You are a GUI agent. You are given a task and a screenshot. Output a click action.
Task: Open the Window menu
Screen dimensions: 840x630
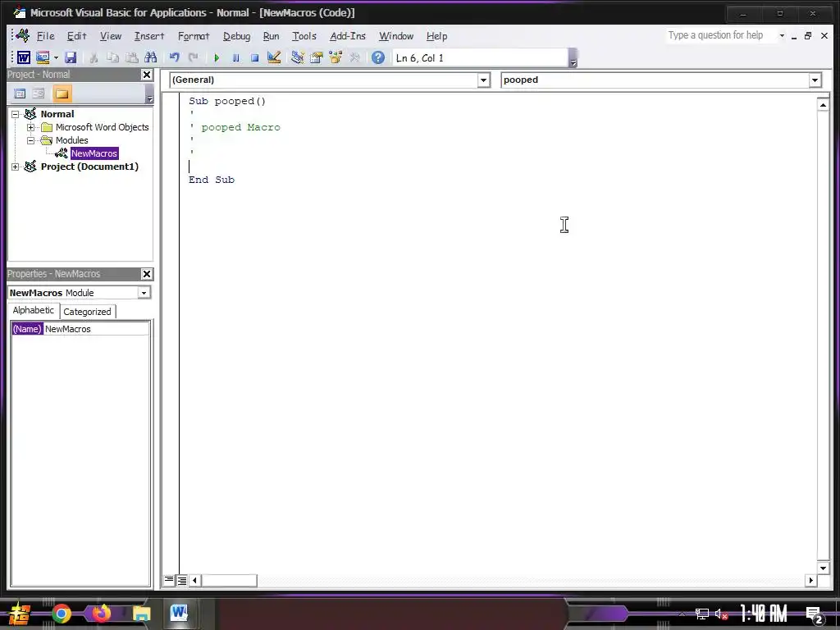tap(396, 36)
